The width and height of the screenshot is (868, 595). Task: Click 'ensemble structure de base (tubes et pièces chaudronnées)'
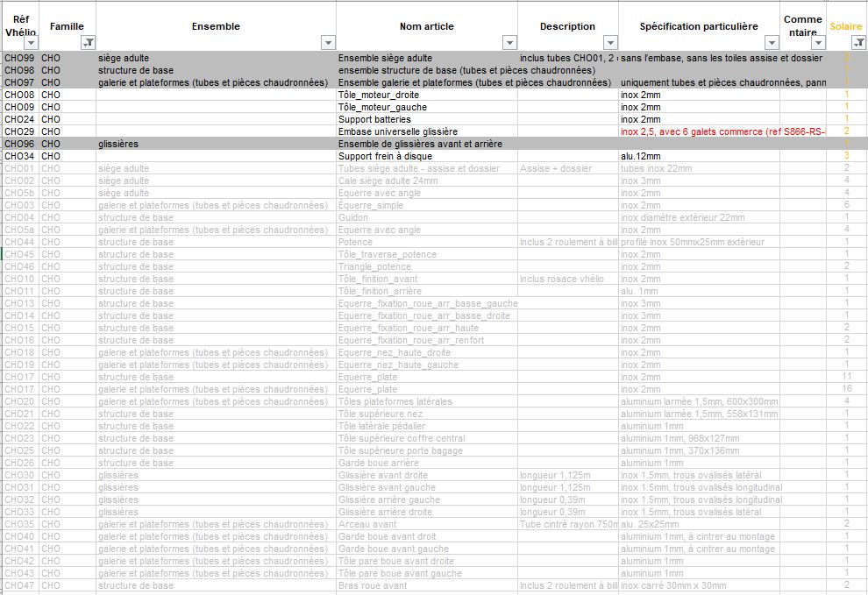(x=466, y=70)
